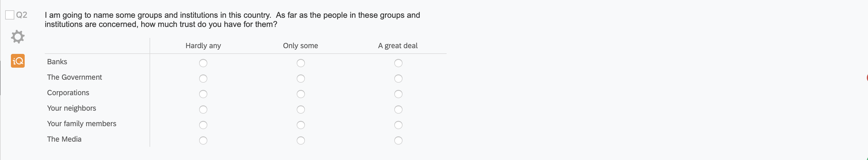Viewport: 868px width, 160px height.
Task: Select 'Hardly any' for Banks
Action: click(x=203, y=63)
